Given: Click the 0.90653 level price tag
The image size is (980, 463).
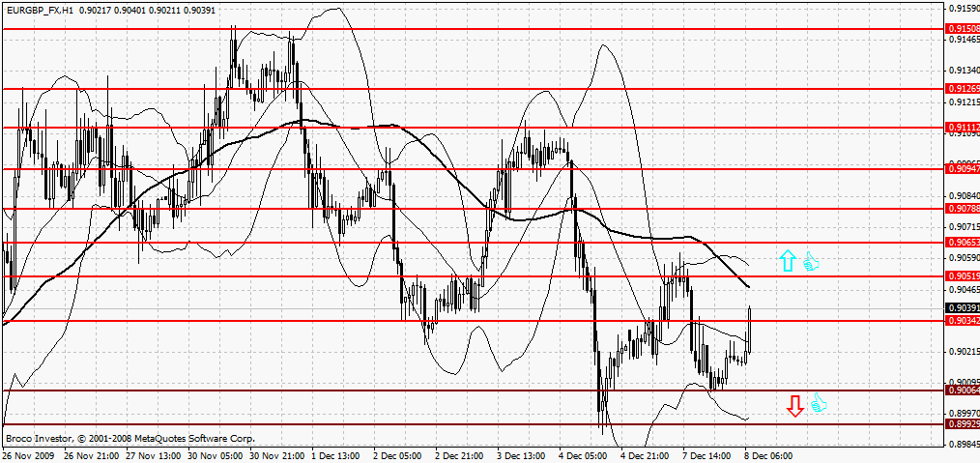Looking at the screenshot, I should [x=964, y=242].
